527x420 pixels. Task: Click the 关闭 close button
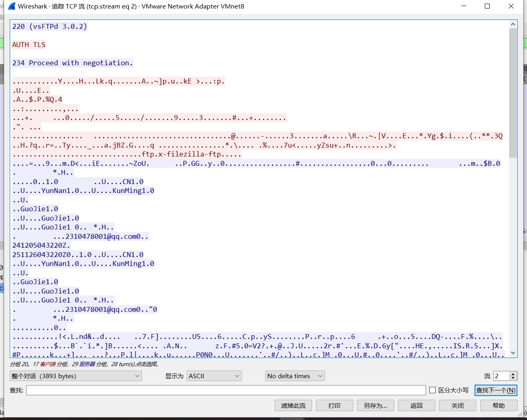(x=457, y=405)
